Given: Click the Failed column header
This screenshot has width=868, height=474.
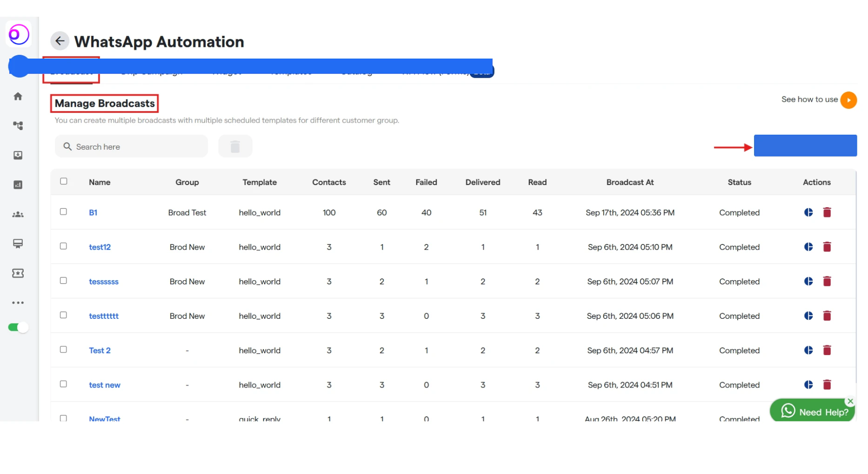Looking at the screenshot, I should (x=426, y=182).
